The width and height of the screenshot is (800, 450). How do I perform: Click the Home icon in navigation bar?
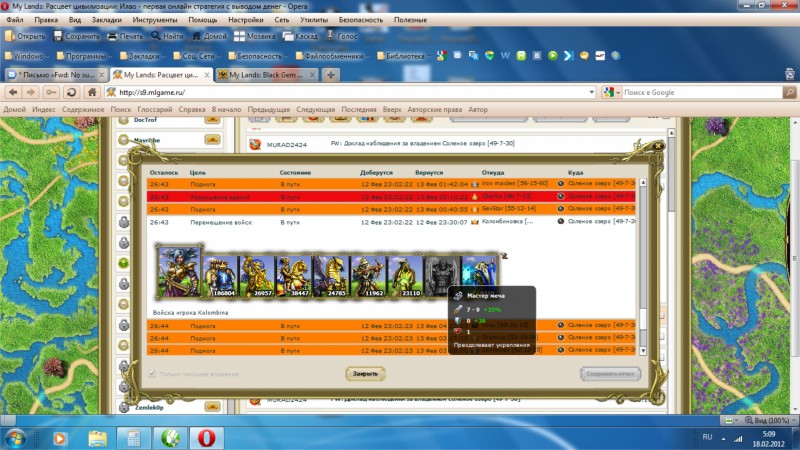92,92
